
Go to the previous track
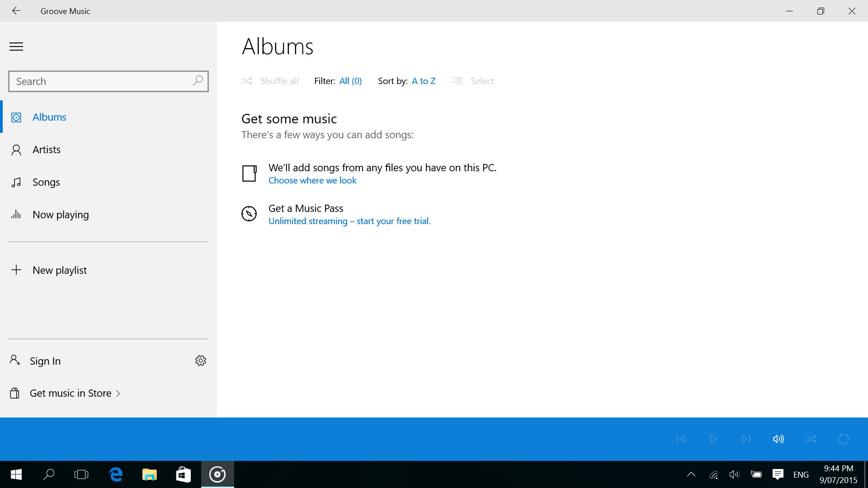tap(681, 439)
